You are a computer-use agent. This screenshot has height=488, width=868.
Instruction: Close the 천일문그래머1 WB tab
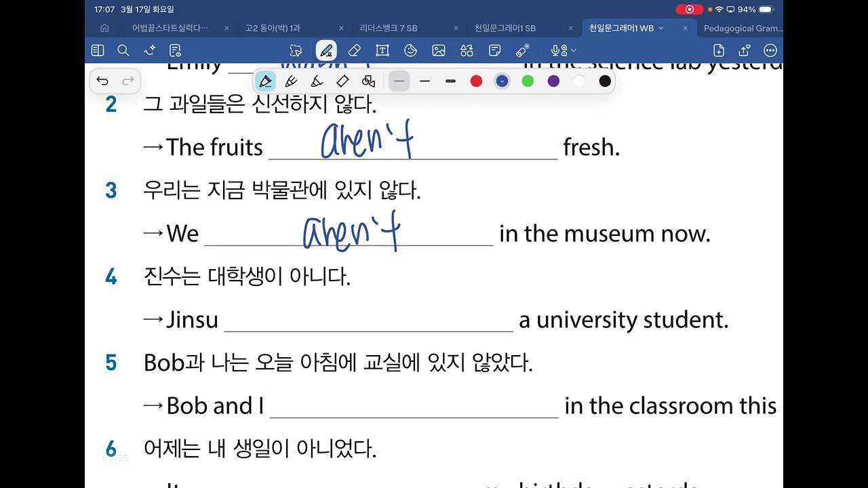tap(686, 28)
